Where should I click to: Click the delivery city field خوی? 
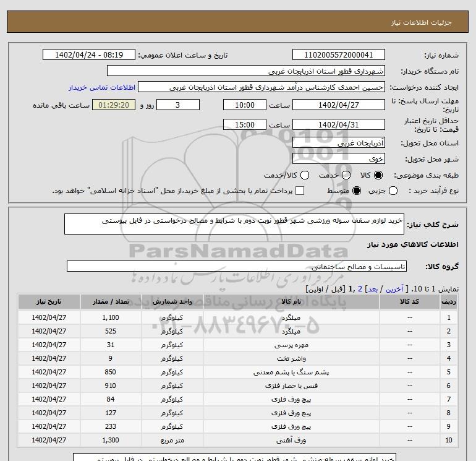click(339, 158)
